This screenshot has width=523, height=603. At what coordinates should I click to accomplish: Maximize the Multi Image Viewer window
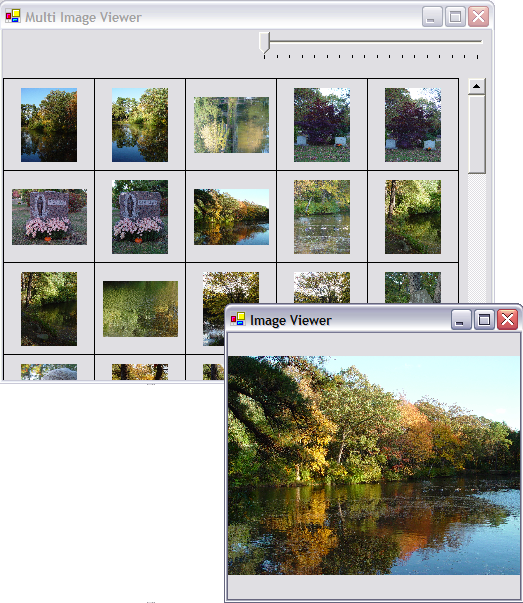coord(455,17)
